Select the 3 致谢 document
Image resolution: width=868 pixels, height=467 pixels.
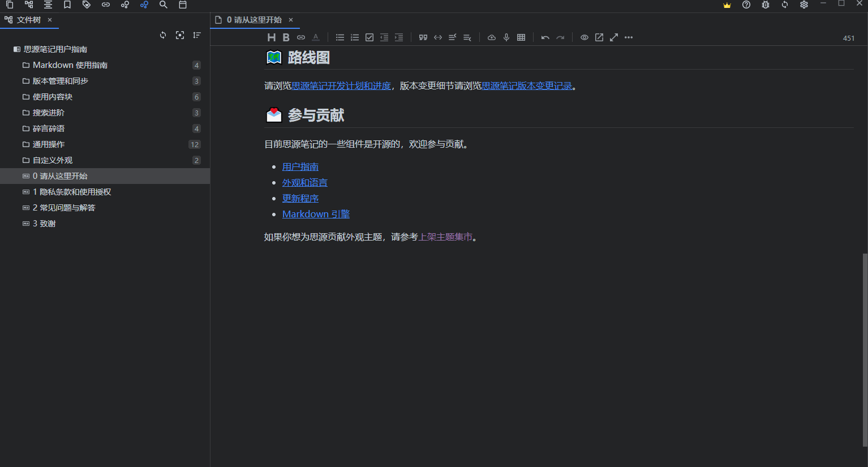click(x=46, y=223)
